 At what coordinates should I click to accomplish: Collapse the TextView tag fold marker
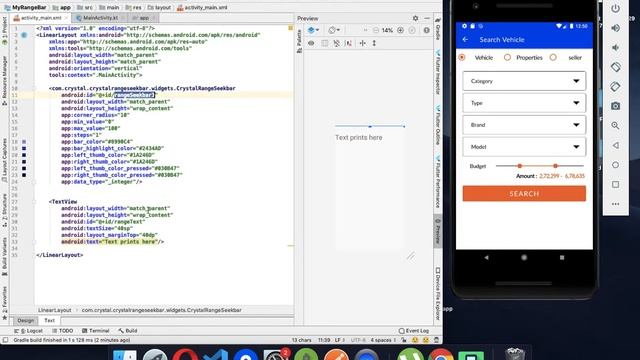pos(34,202)
